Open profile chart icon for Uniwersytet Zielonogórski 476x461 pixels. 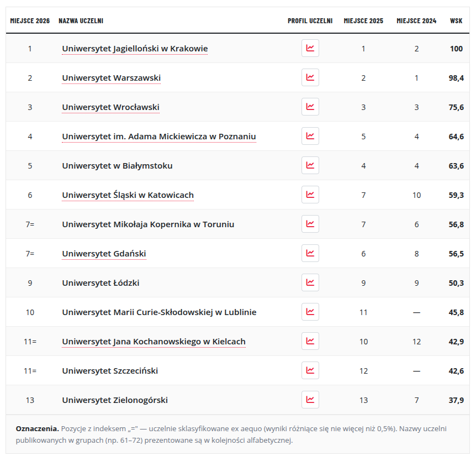pos(310,400)
